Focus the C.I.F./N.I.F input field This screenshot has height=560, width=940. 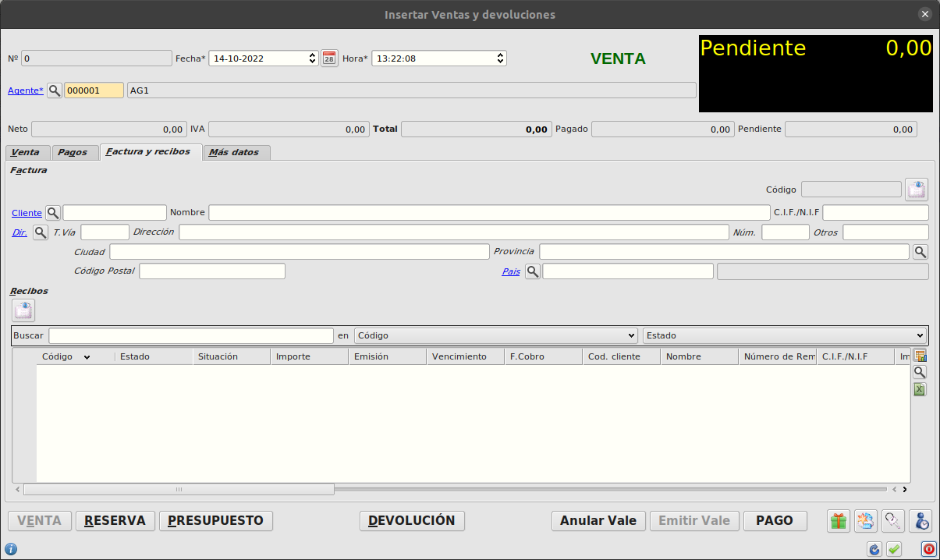875,213
